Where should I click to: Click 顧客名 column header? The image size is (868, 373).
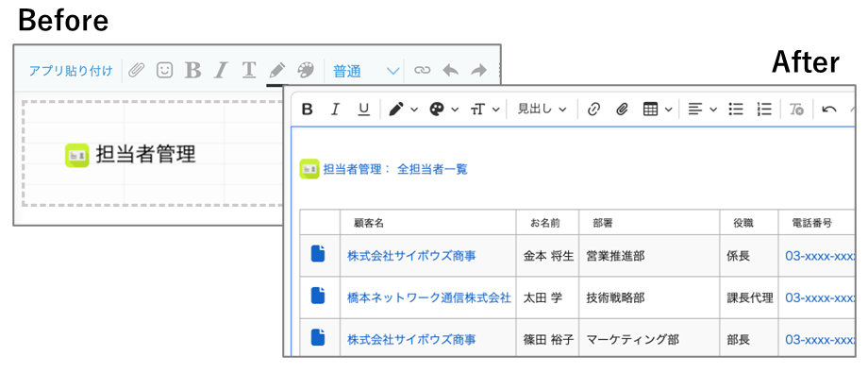369,224
